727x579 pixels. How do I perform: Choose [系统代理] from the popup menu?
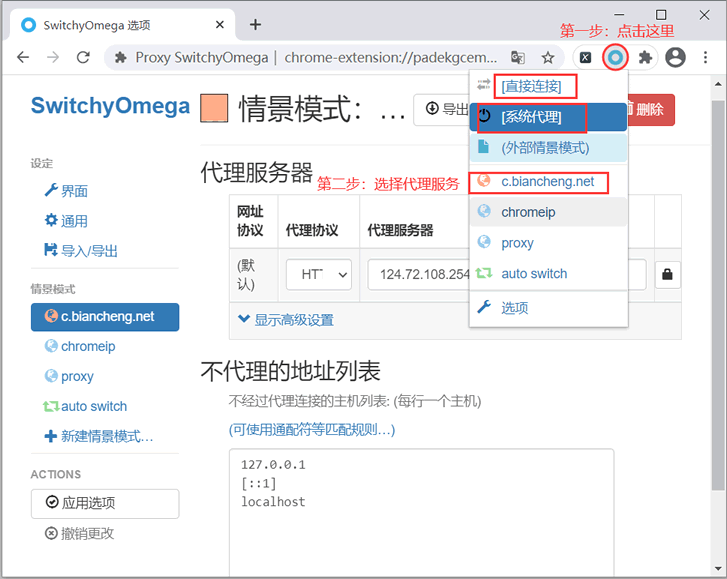[x=531, y=117]
